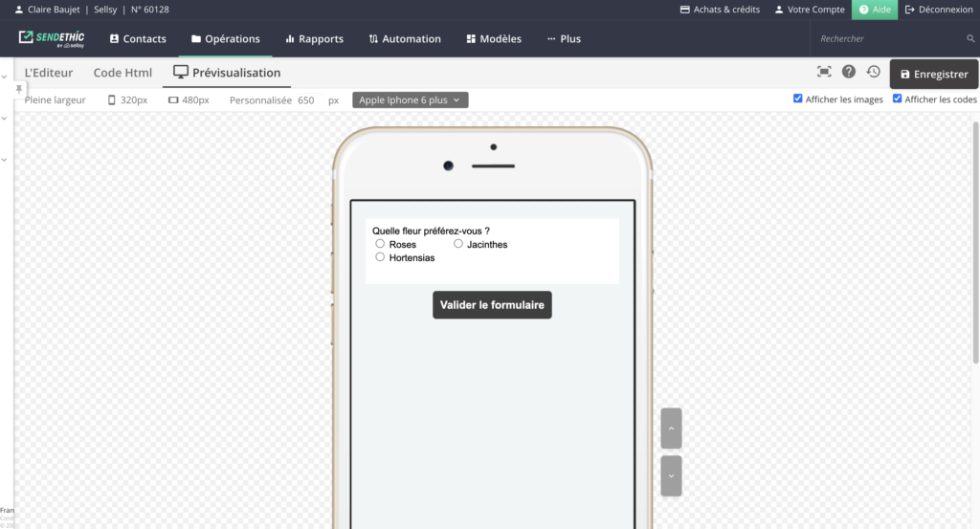Open the Plus menu
The width and height of the screenshot is (980, 529).
tap(564, 38)
